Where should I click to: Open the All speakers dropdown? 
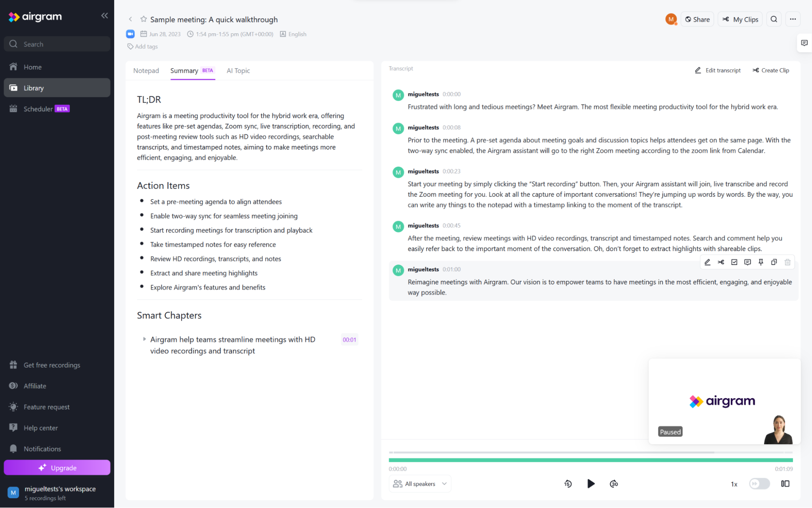[x=420, y=484]
